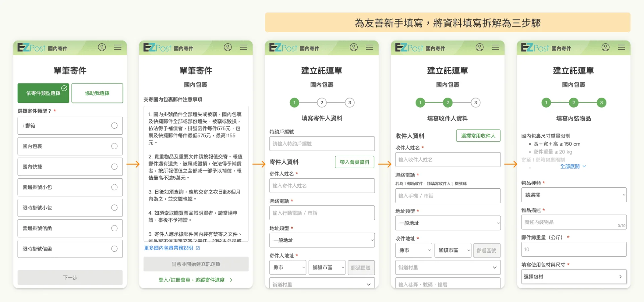The image size is (644, 302).
Task: Select the 依寄件類型選擇 tab
Action: coord(43,93)
